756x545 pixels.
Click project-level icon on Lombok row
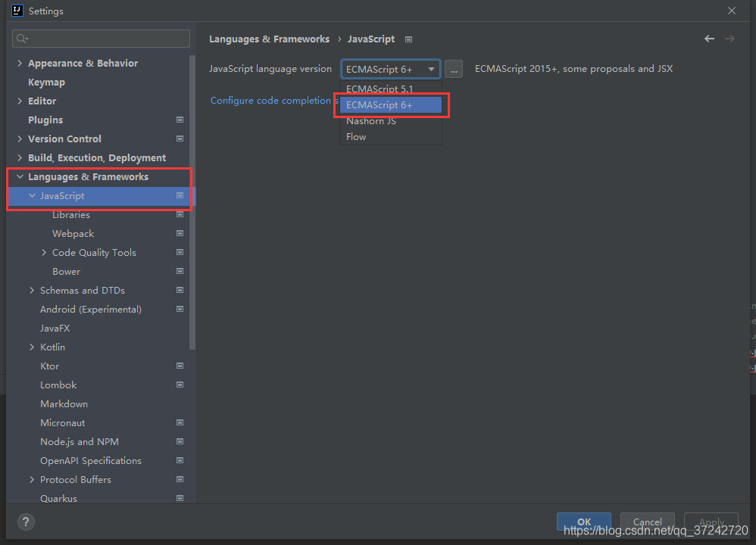coord(180,385)
